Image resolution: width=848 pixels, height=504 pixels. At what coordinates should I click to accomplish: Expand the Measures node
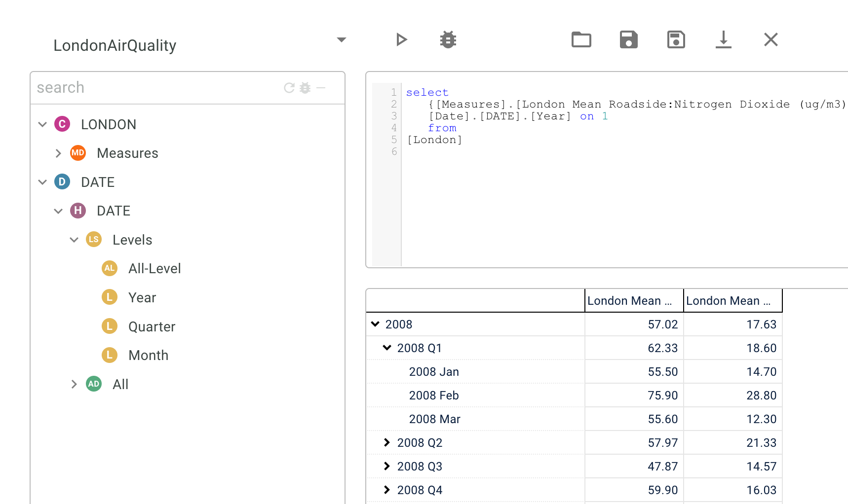tap(58, 153)
